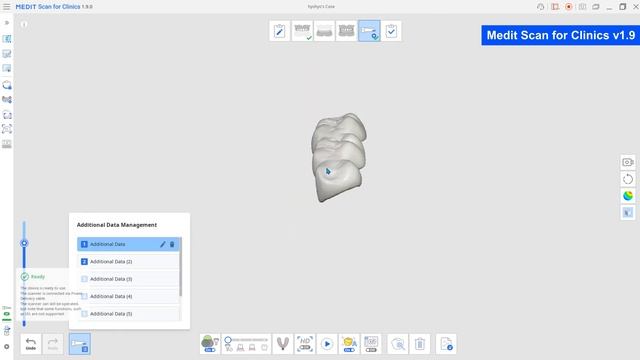Click the arch-shaped tool in bottom toolbar
This screenshot has width=640, height=360.
(282, 344)
